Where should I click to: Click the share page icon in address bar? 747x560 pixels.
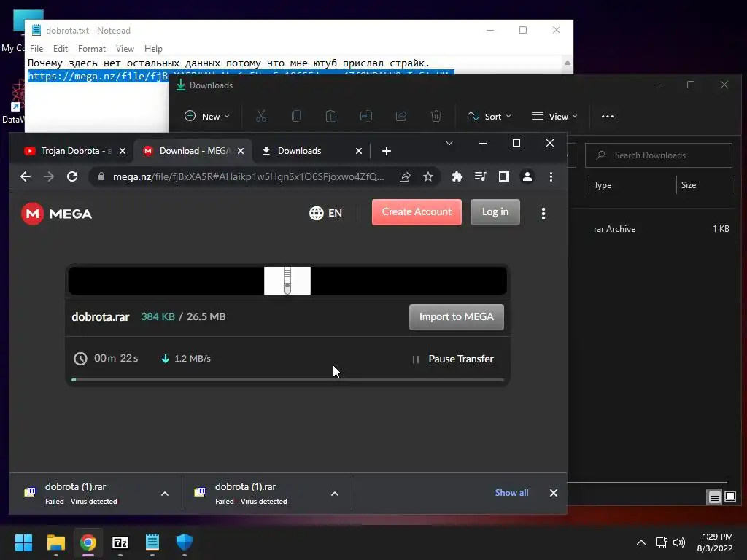pyautogui.click(x=405, y=176)
